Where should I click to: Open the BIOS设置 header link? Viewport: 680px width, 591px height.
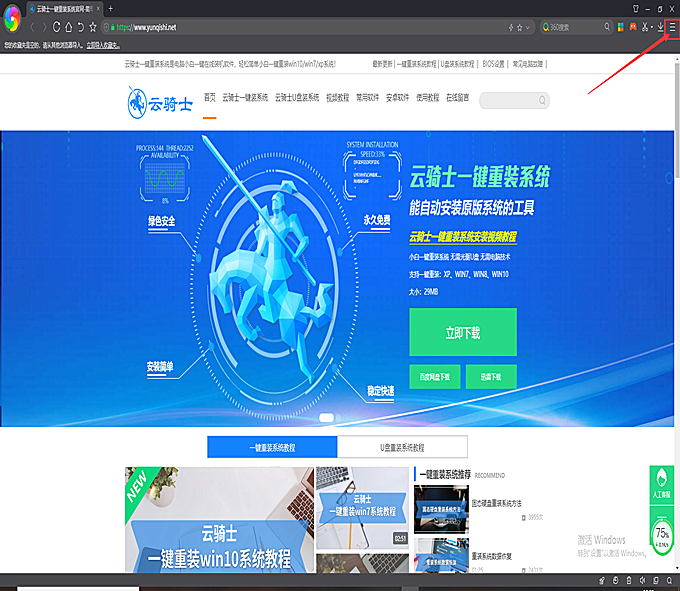pyautogui.click(x=493, y=64)
